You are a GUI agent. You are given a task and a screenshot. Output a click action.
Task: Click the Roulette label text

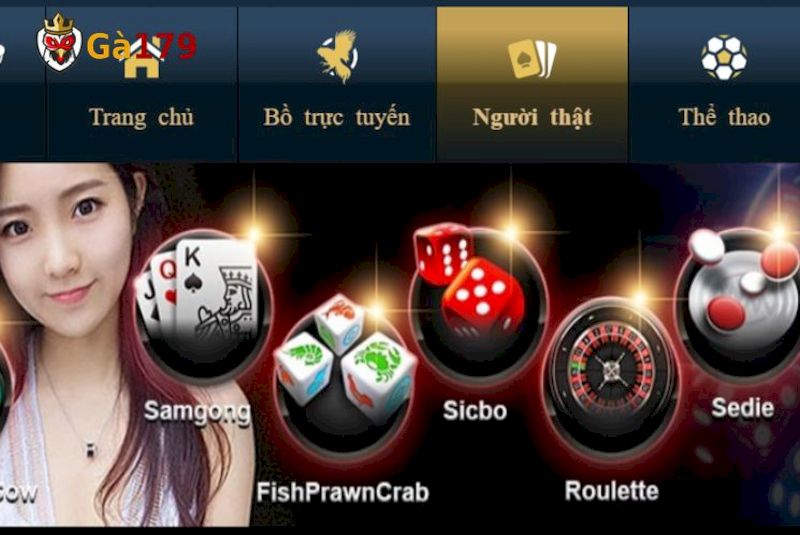tap(611, 492)
